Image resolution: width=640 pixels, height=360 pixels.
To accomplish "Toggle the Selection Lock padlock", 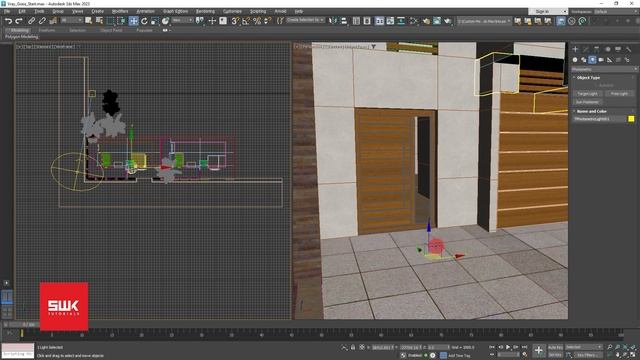I will pyautogui.click(x=353, y=347).
